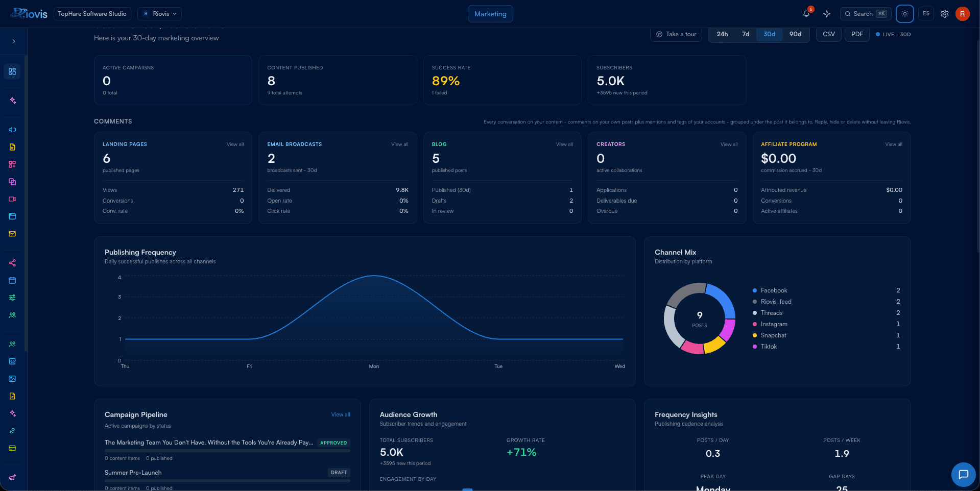Screen dimensions: 980x491
Task: Open the Riovis workspace dropdown
Action: click(x=160, y=14)
